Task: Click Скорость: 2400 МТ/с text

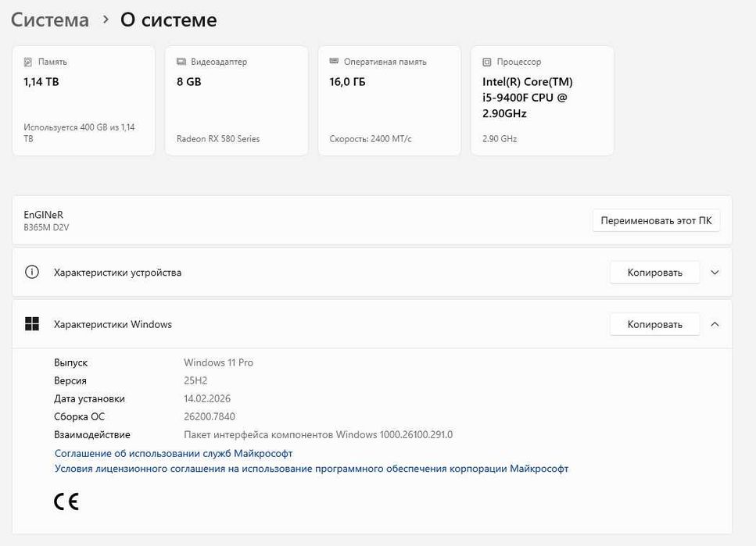Action: (371, 139)
